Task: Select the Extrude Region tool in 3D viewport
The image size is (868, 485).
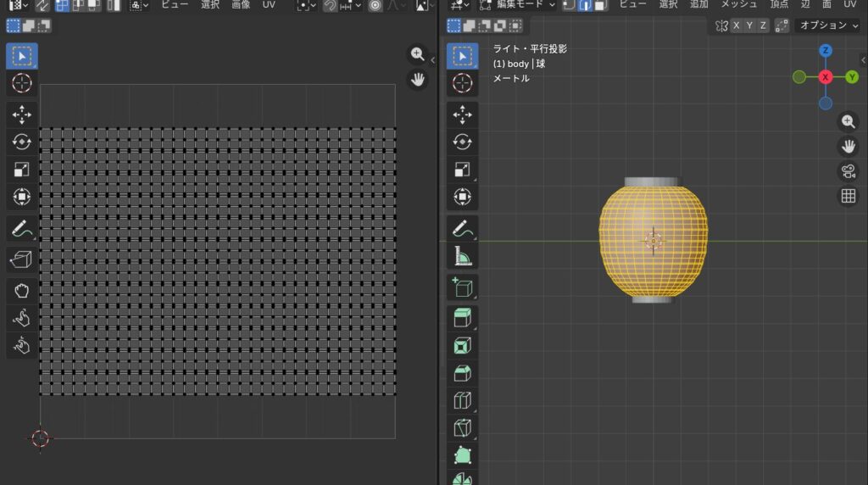Action: point(462,318)
